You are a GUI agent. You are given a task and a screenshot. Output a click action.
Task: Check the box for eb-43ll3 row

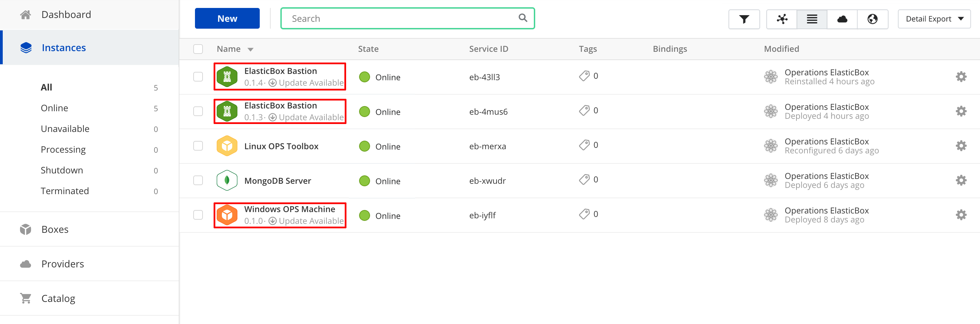[x=198, y=77]
